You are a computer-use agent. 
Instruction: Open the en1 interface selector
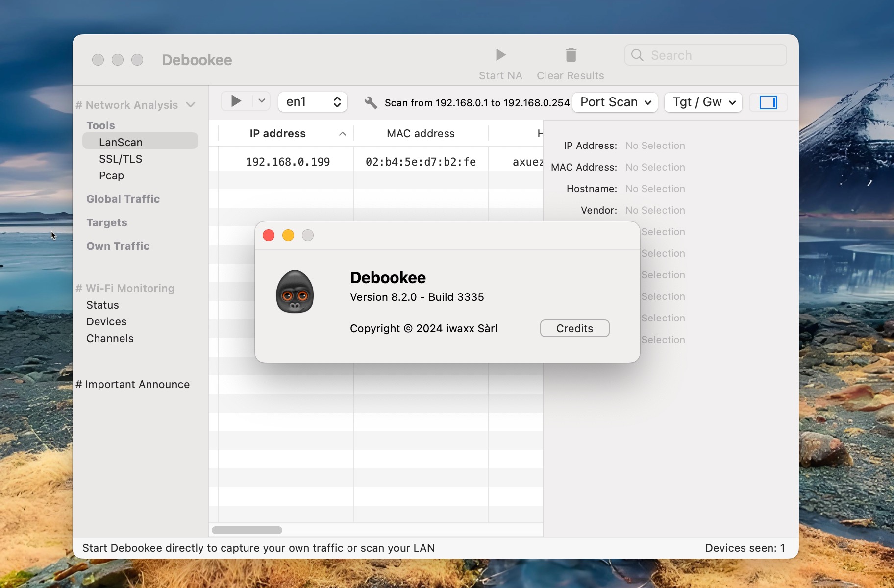tap(313, 102)
